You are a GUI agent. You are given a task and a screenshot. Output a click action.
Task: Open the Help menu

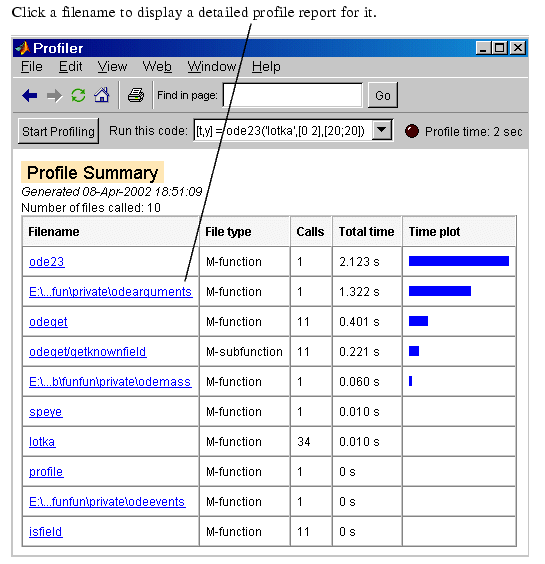pos(266,67)
